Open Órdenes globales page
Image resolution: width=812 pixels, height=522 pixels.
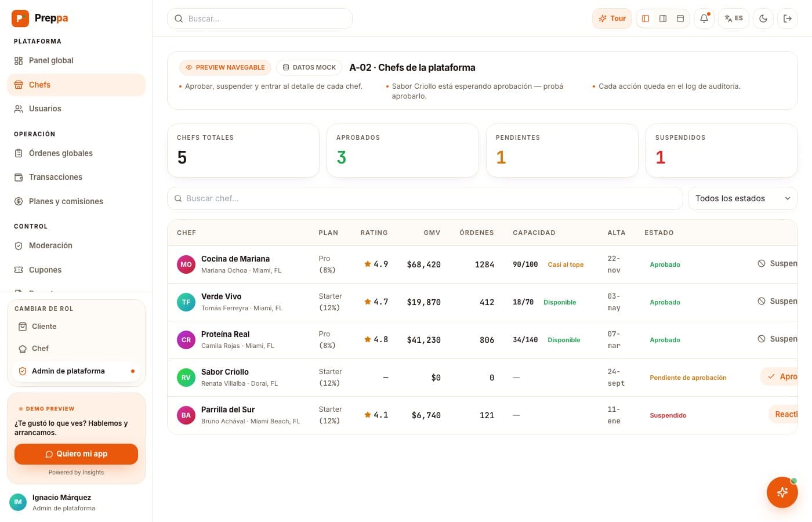(76, 153)
